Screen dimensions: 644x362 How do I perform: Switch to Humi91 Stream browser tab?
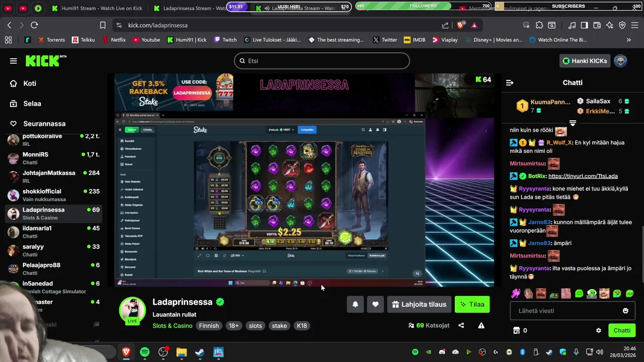click(x=97, y=9)
